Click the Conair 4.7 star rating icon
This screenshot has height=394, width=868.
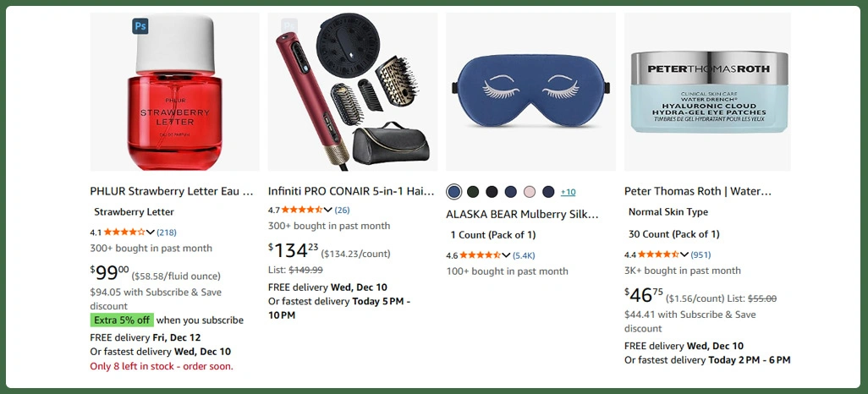tap(302, 210)
